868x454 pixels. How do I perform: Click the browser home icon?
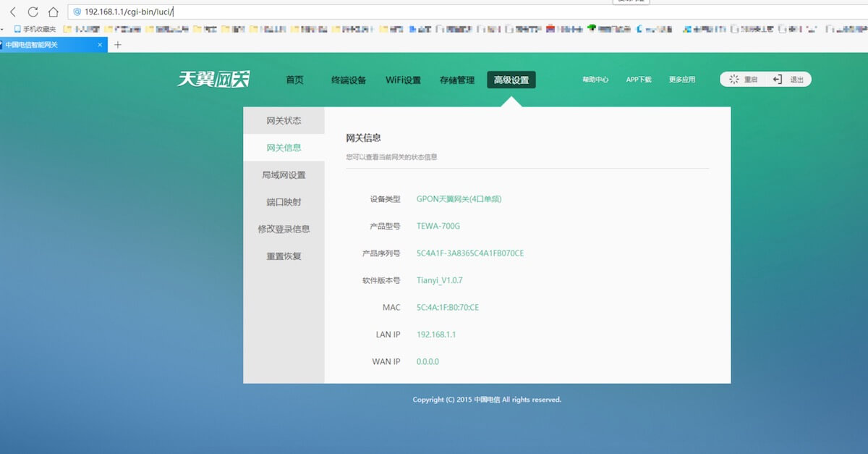point(52,11)
